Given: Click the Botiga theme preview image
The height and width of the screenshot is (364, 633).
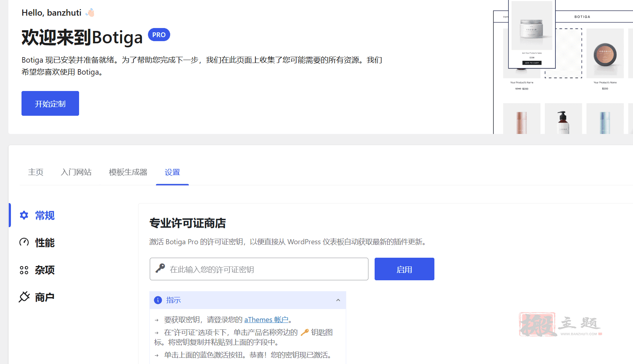Looking at the screenshot, I should coord(563,67).
